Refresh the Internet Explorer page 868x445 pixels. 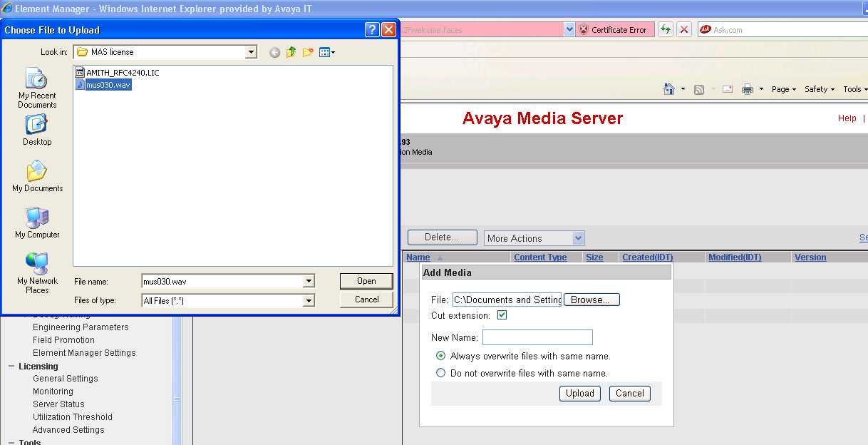click(x=665, y=29)
